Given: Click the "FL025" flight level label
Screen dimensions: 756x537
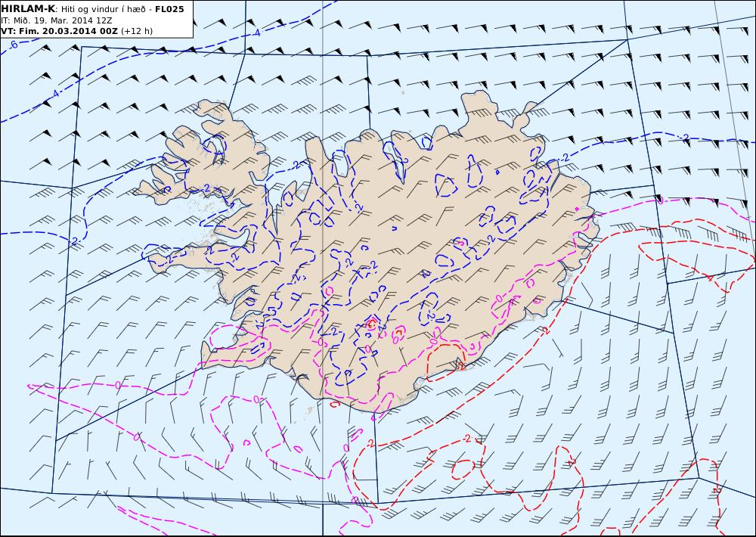Looking at the screenshot, I should [x=169, y=9].
